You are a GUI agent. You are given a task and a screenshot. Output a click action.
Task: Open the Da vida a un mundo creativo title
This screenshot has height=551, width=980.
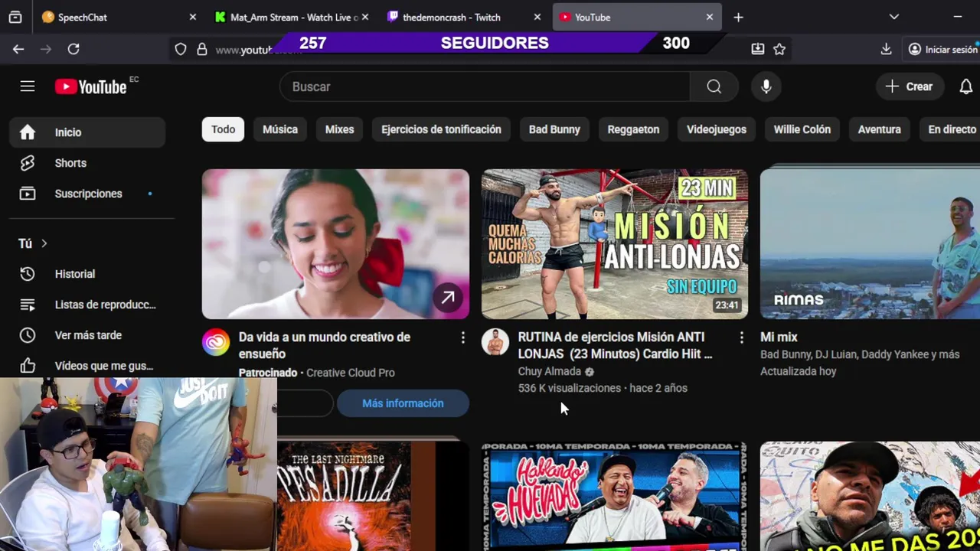325,345
